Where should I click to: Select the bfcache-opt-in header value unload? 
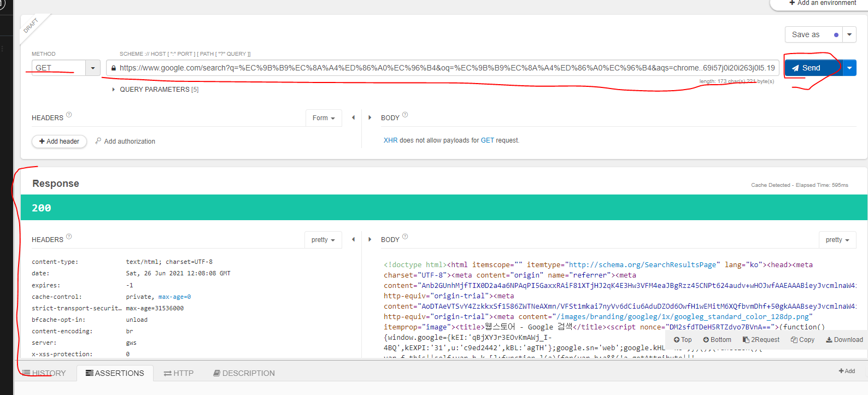tap(137, 320)
